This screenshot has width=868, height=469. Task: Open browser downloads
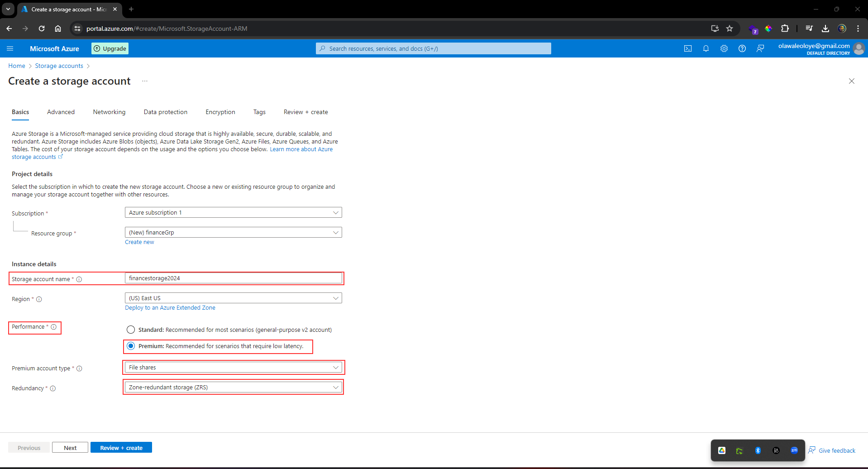(825, 29)
